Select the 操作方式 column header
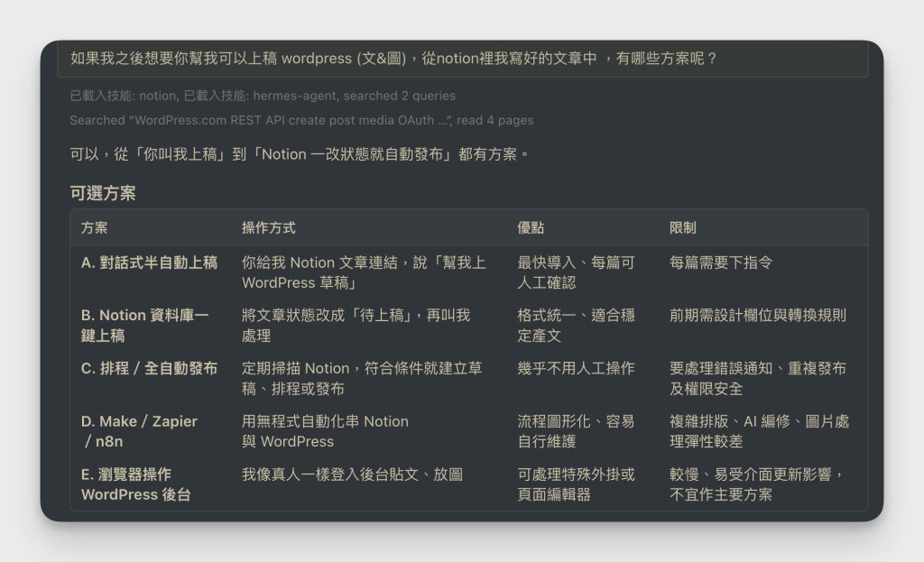 click(269, 228)
